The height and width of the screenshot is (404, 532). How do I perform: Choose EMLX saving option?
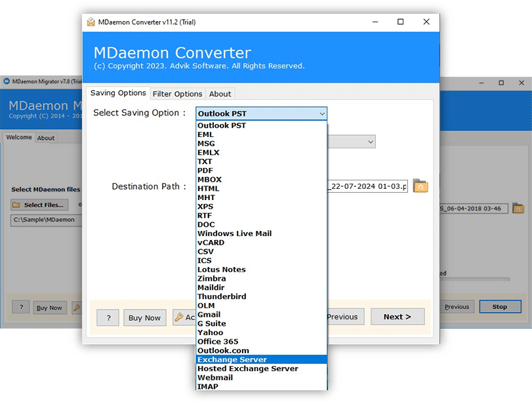pos(261,153)
